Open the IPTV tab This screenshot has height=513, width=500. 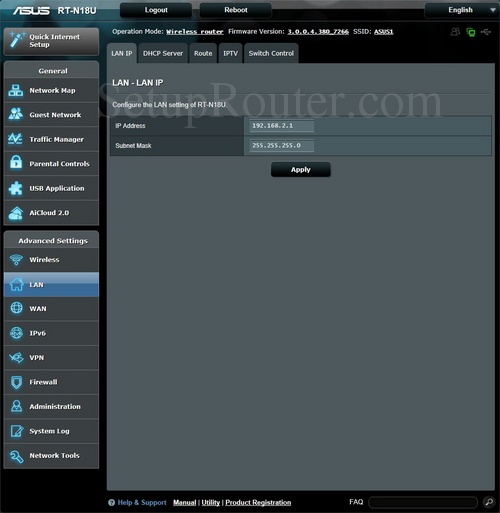tap(230, 53)
